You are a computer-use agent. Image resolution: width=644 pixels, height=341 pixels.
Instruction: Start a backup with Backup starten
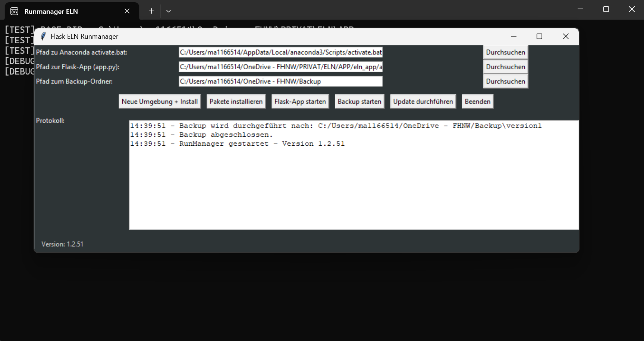point(359,101)
